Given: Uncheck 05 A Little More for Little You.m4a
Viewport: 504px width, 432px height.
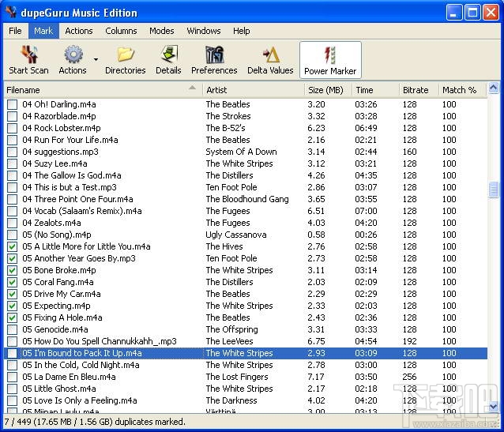Looking at the screenshot, I should pos(12,246).
